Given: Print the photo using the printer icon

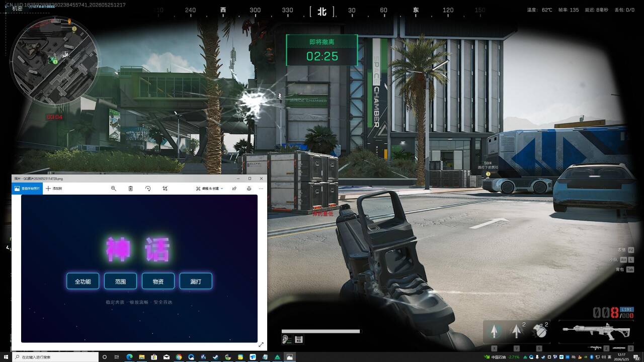Looking at the screenshot, I should (249, 189).
